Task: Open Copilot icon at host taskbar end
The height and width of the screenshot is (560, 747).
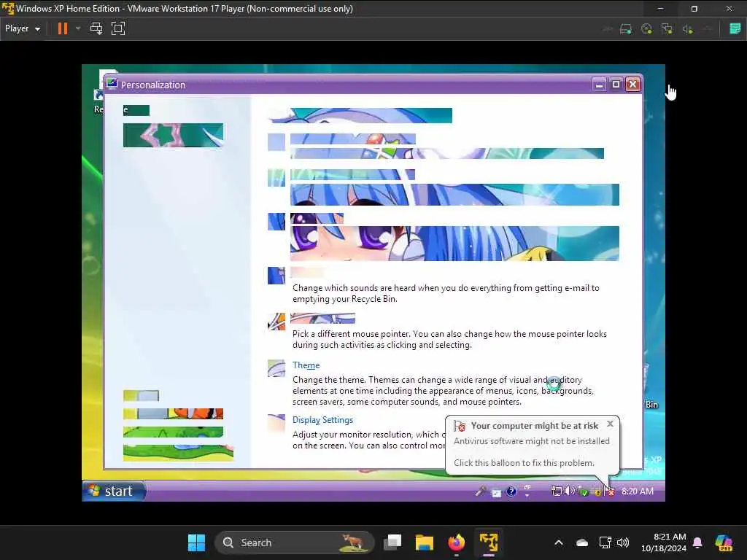Action: click(724, 542)
